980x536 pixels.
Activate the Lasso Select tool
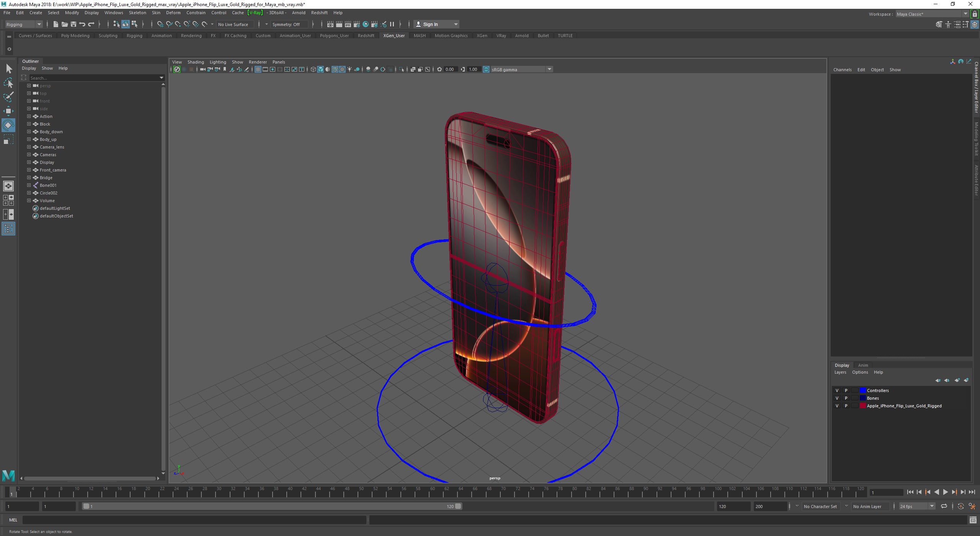click(8, 83)
